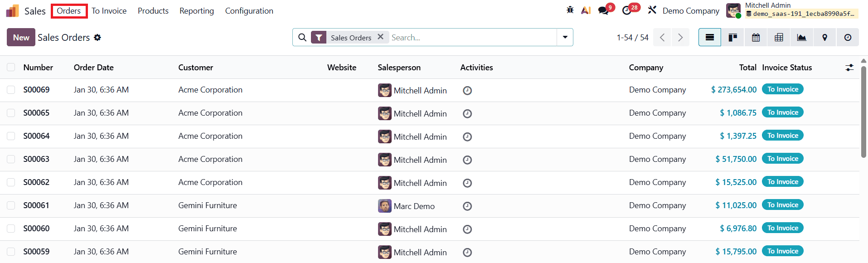Open the debug bug icon menu
This screenshot has width=868, height=263.
click(570, 10)
